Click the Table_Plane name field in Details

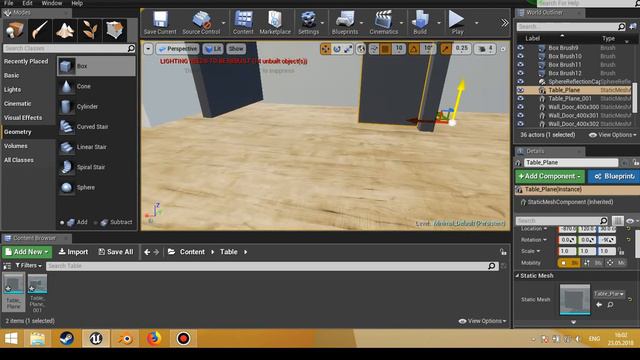point(571,162)
